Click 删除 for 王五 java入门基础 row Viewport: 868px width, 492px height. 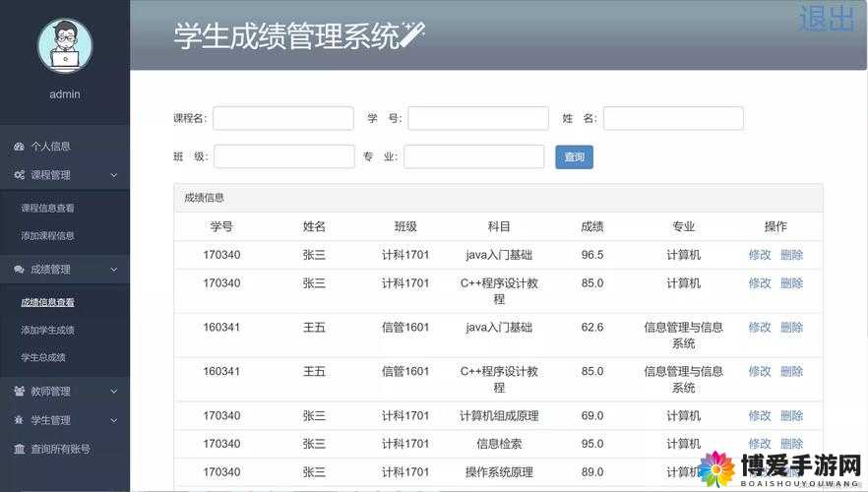[x=791, y=328]
